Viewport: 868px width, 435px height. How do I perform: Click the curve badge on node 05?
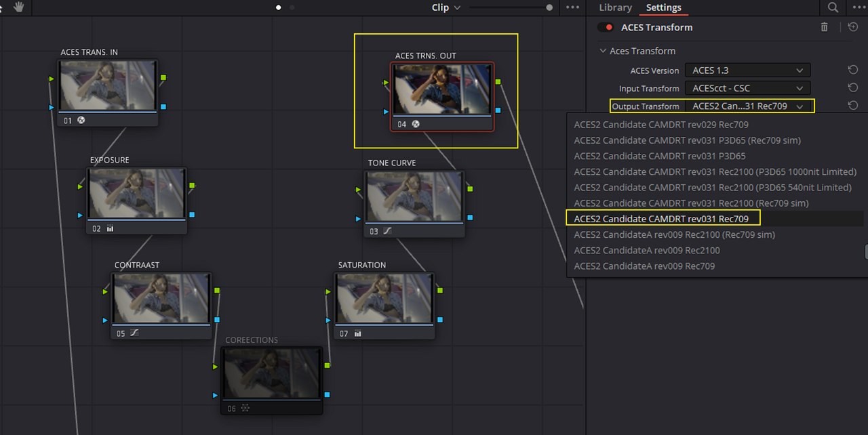point(134,333)
